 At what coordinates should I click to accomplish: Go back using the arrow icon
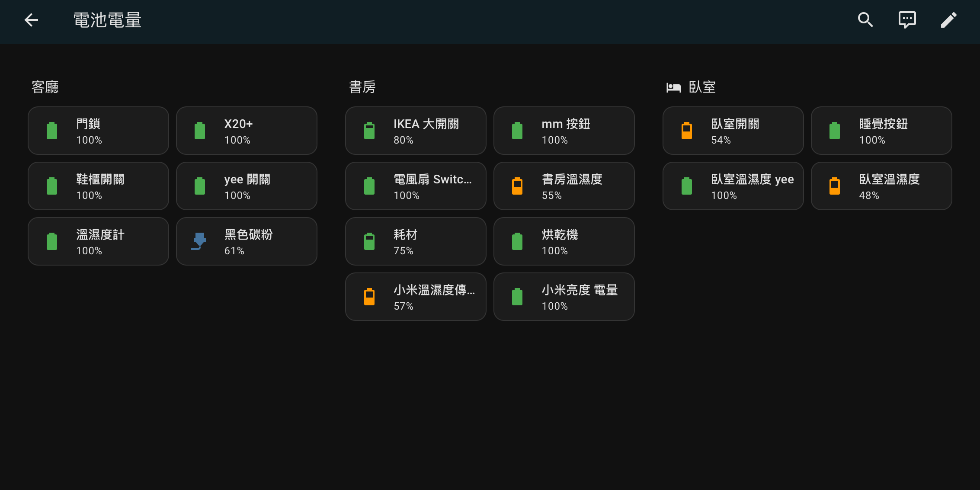coord(31,20)
